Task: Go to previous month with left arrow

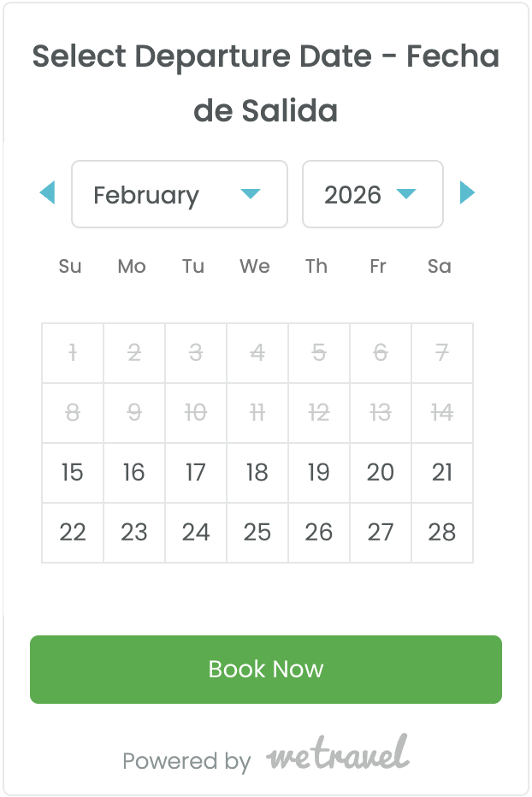Action: (48, 193)
